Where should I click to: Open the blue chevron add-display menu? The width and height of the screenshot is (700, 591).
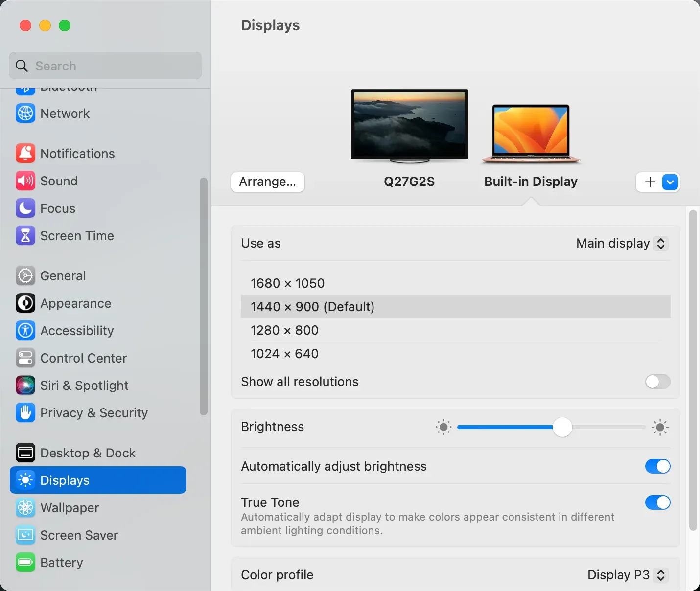pyautogui.click(x=670, y=182)
